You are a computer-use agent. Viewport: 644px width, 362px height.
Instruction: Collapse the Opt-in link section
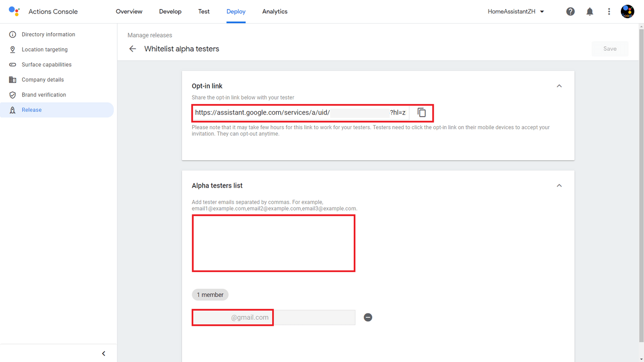pos(559,86)
